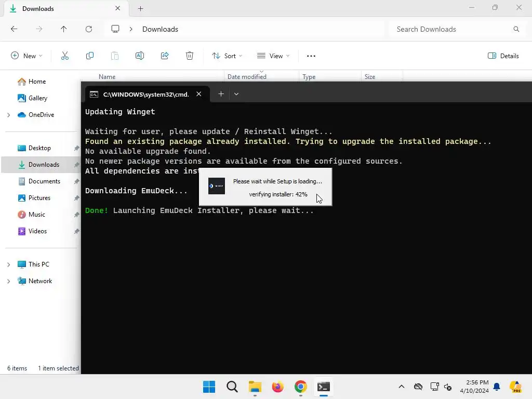Open taskbar Search
The image size is (532, 399).
click(232, 387)
